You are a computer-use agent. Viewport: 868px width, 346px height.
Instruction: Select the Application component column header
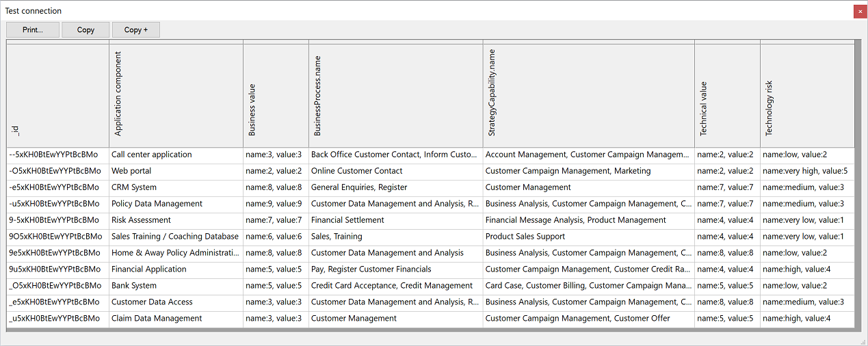176,96
